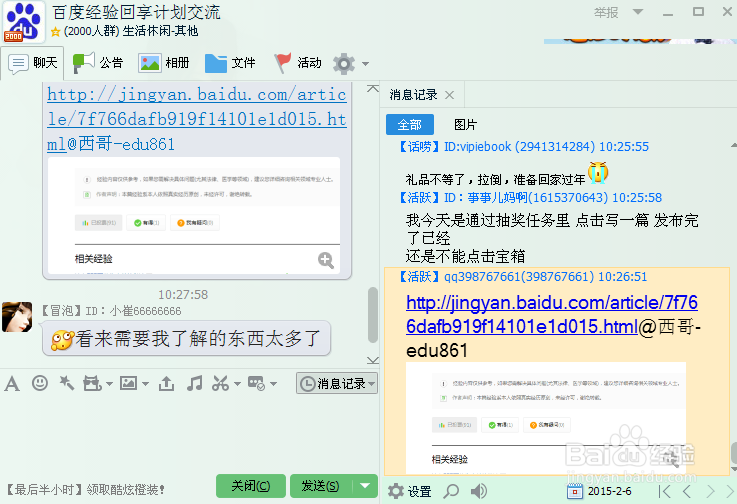Open jingyan.baidu.com link in chat area
This screenshot has width=737, height=504.
click(197, 119)
